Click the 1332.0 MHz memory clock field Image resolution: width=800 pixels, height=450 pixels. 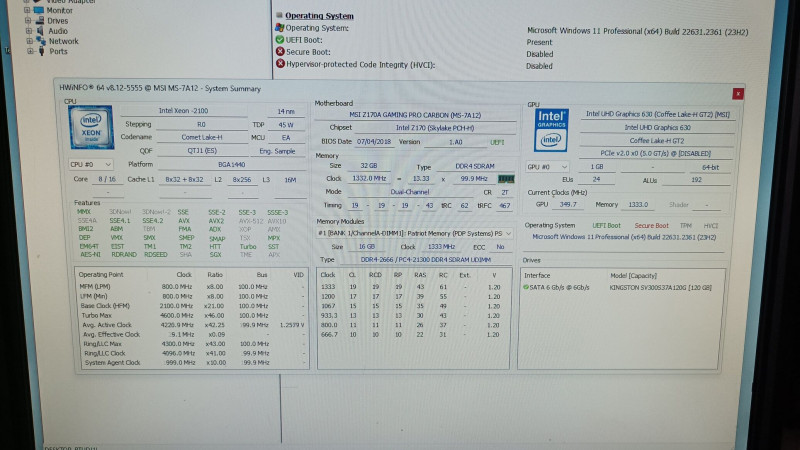[369, 179]
